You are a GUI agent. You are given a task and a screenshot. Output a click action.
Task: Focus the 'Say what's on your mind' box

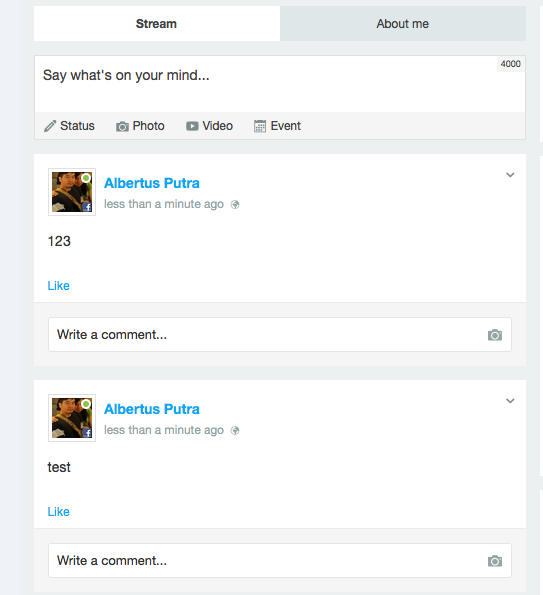coord(280,84)
